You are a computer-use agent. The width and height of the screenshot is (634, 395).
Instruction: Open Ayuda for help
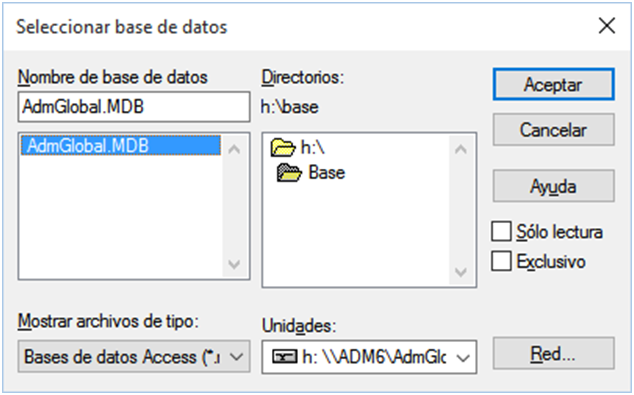click(x=554, y=186)
